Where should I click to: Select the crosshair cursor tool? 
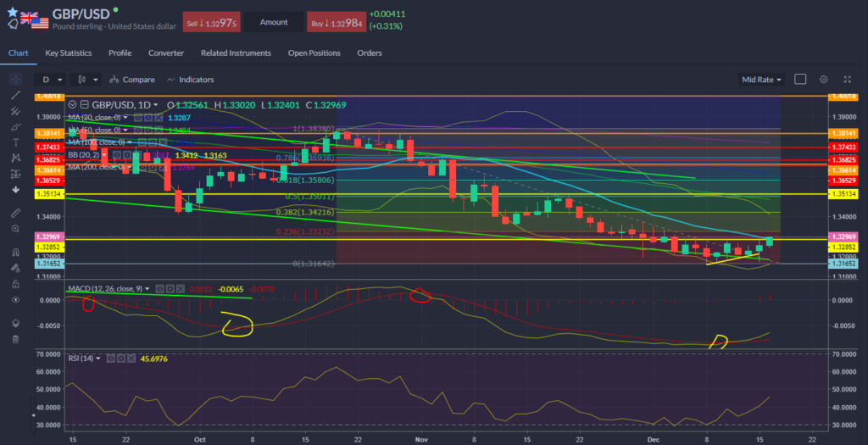[x=15, y=79]
